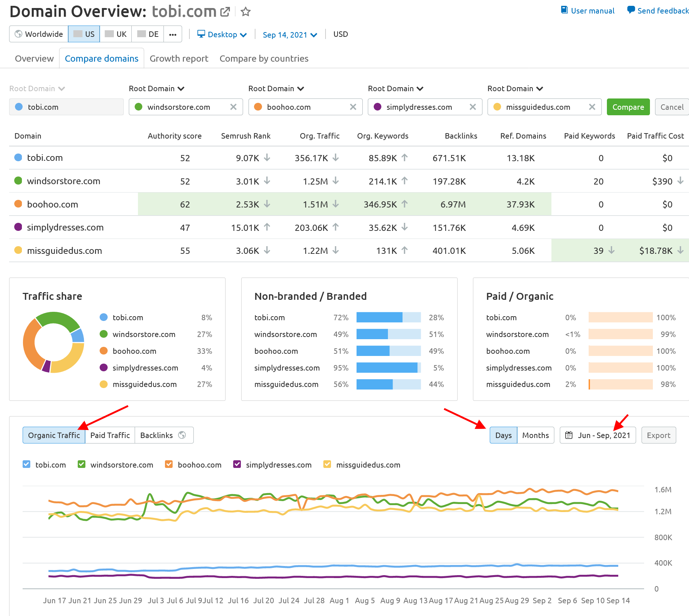Uncheck tobi.com in chart legend
This screenshot has width=689, height=616.
[x=26, y=464]
